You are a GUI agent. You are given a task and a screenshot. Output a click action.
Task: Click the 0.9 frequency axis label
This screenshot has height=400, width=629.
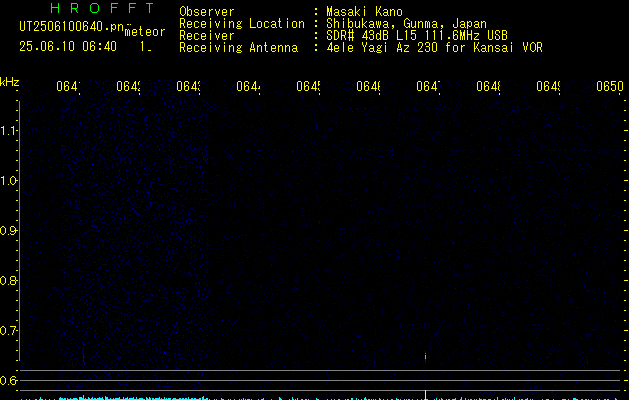click(x=8, y=230)
